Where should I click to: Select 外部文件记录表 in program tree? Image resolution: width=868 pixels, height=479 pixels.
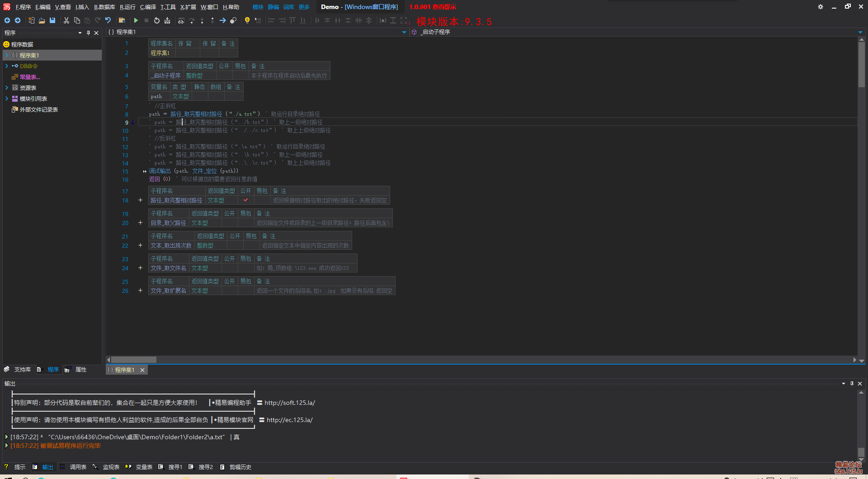tap(38, 109)
